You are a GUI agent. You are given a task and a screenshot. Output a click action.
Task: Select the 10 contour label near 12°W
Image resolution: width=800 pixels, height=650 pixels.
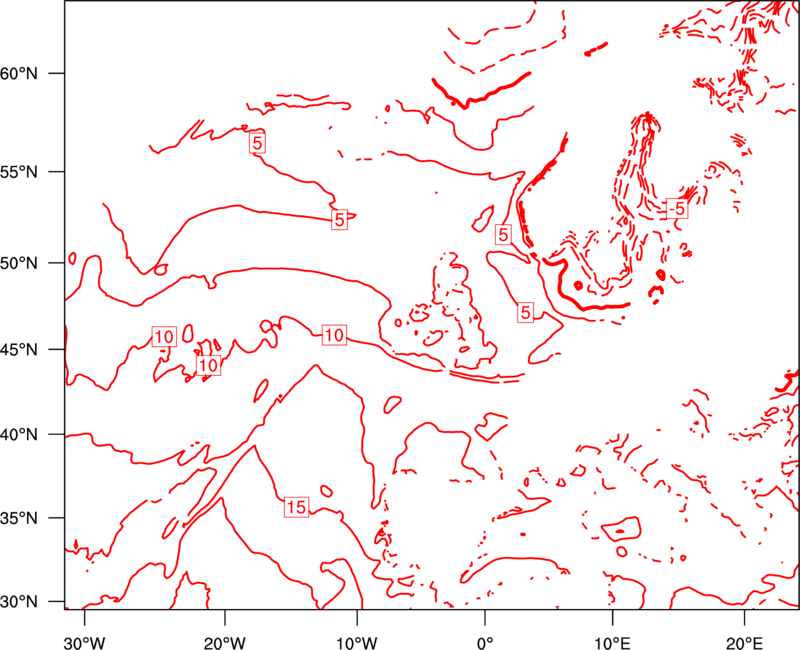334,335
